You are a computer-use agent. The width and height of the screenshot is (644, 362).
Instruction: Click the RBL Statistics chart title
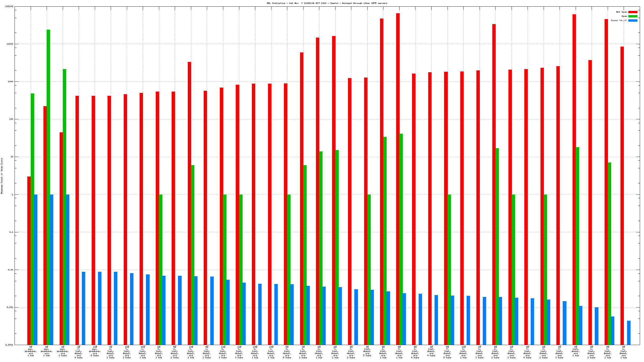point(327,3)
